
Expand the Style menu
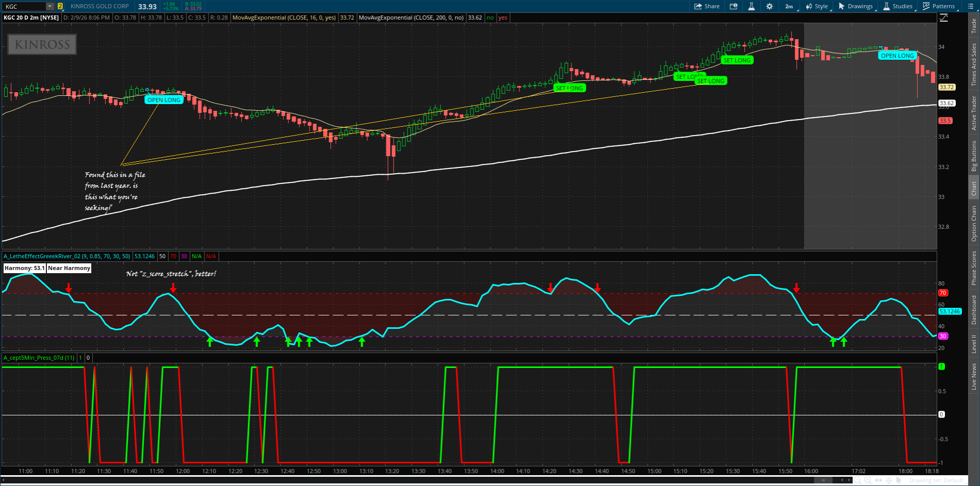click(817, 6)
